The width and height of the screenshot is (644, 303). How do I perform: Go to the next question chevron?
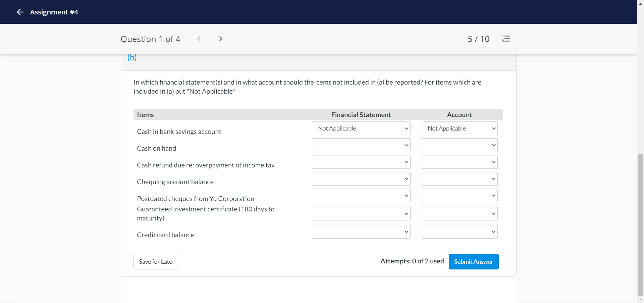pos(220,39)
